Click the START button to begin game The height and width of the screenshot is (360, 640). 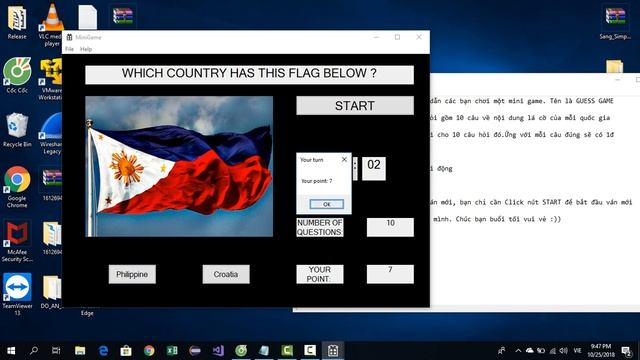tap(355, 106)
